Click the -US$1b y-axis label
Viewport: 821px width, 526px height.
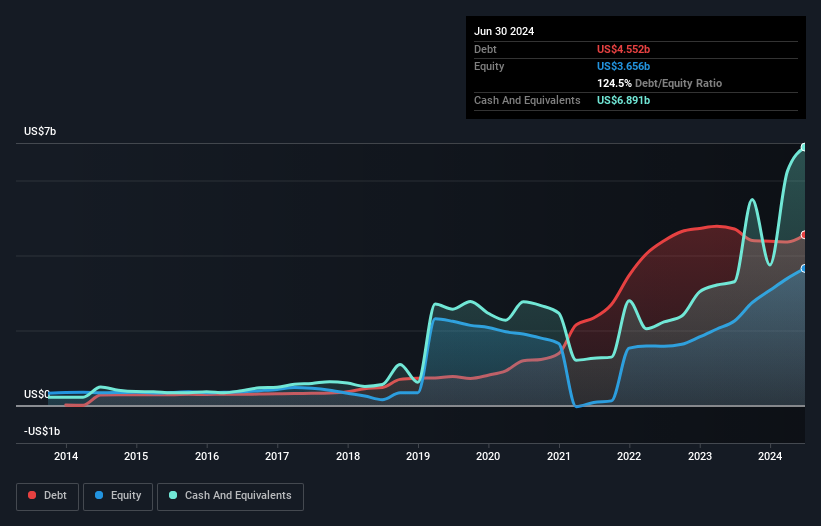coord(42,431)
